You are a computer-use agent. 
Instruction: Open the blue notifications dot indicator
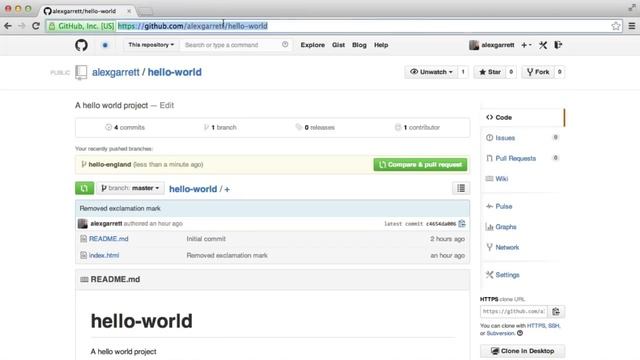tap(105, 45)
